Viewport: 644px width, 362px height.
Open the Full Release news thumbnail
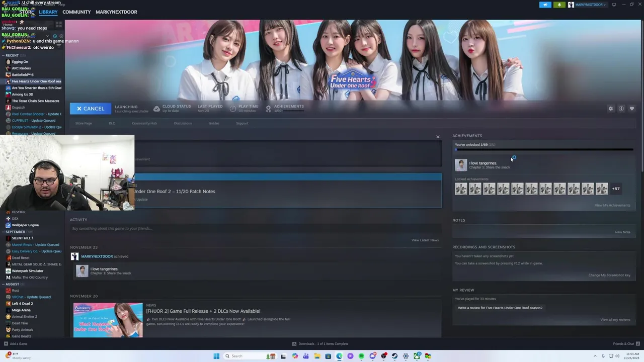[108, 320]
